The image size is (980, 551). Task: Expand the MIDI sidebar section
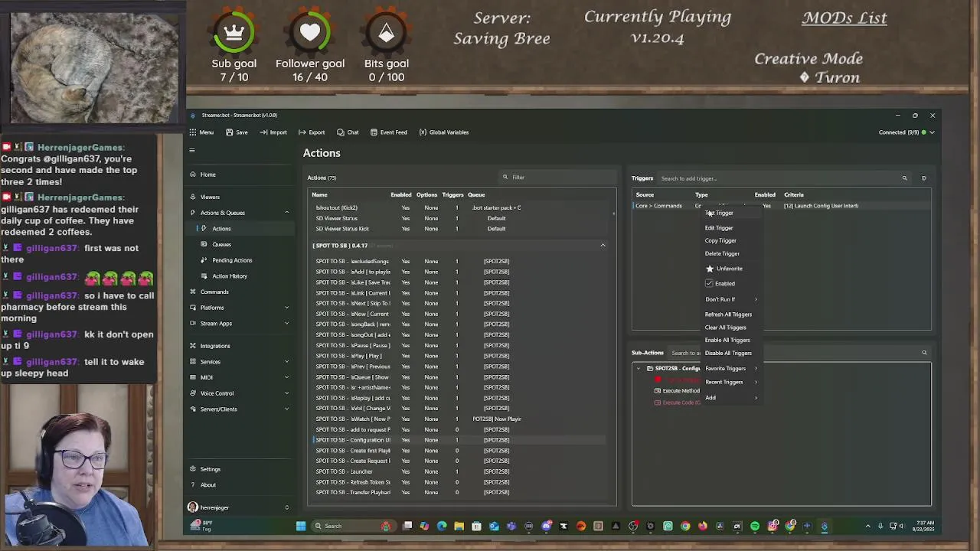point(286,377)
